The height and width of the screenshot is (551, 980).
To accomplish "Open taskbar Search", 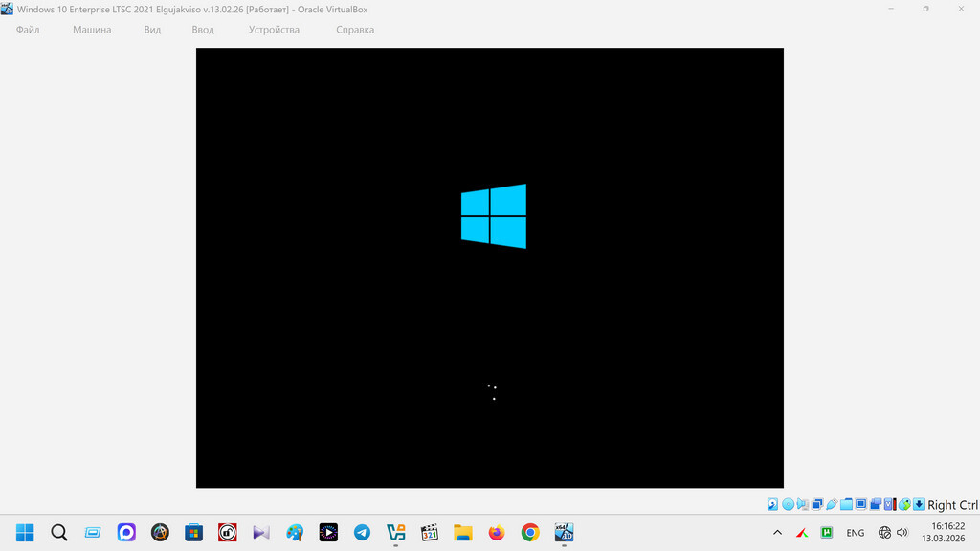I will click(58, 532).
